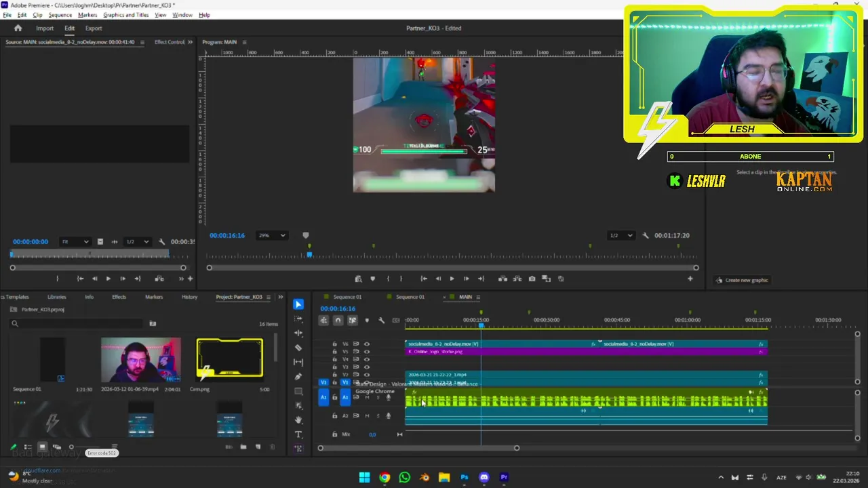Switch to the Effects tab

coord(119,297)
